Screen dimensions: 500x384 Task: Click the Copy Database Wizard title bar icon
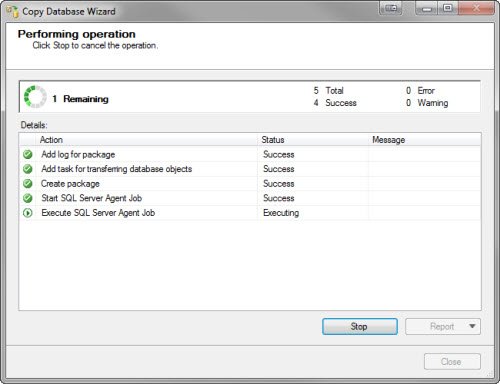click(12, 12)
